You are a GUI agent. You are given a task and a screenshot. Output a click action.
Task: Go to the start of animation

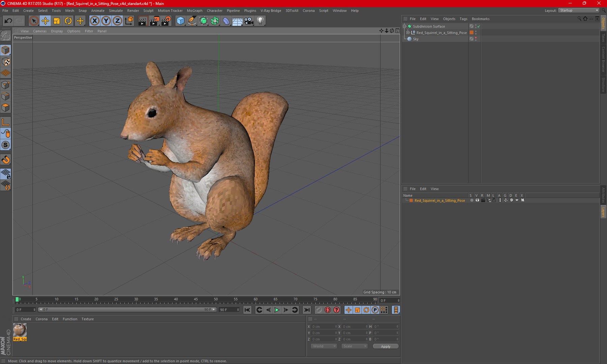click(247, 310)
